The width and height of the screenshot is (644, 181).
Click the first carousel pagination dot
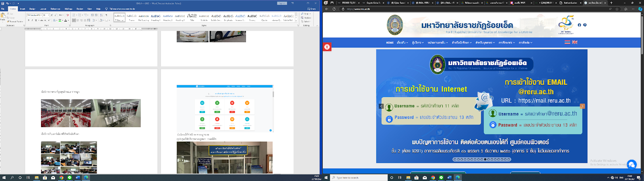click(x=455, y=159)
